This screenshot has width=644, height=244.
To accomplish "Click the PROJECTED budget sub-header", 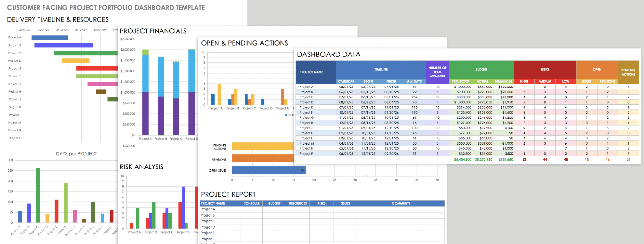I will pos(460,81).
